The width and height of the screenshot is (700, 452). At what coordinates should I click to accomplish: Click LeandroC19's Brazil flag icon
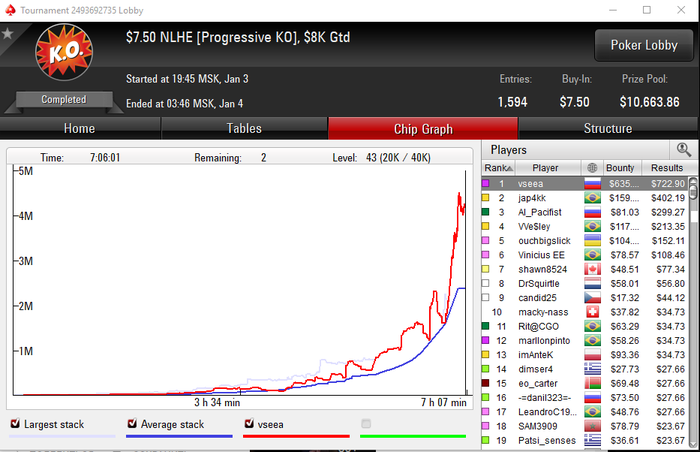(592, 412)
